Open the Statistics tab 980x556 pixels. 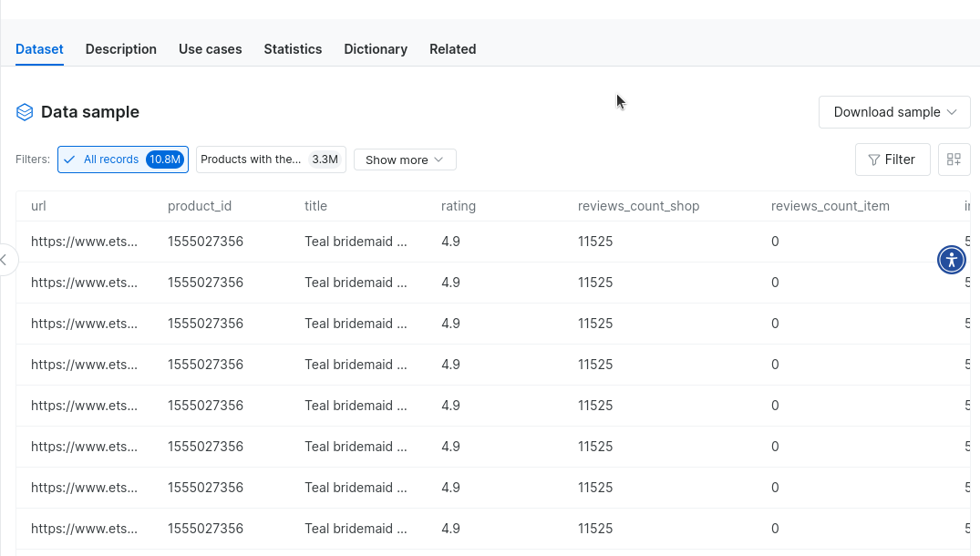[293, 49]
